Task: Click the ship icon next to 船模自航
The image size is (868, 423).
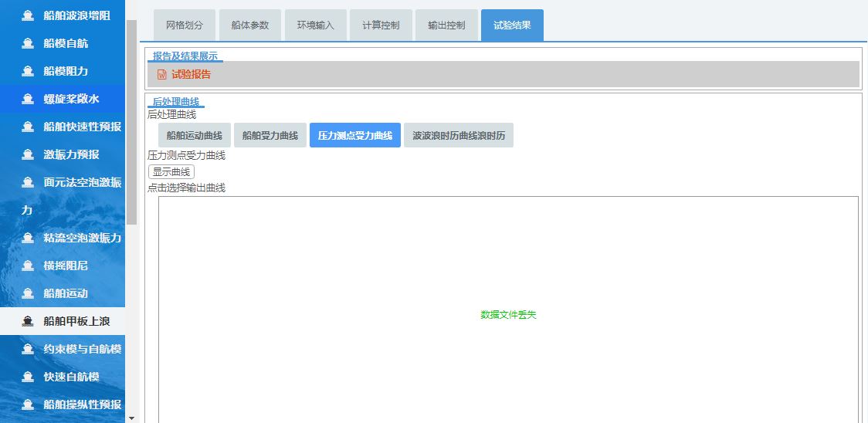Action: [28, 43]
